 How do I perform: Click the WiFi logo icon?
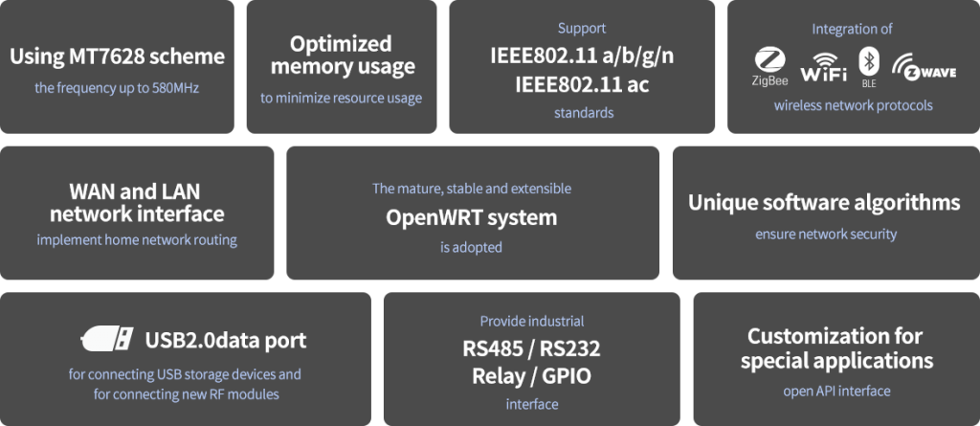[823, 69]
